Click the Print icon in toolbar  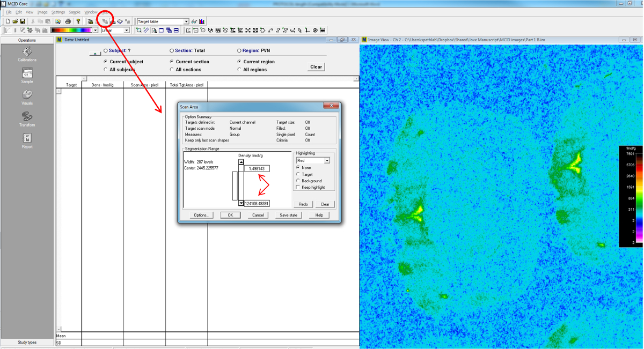[68, 21]
